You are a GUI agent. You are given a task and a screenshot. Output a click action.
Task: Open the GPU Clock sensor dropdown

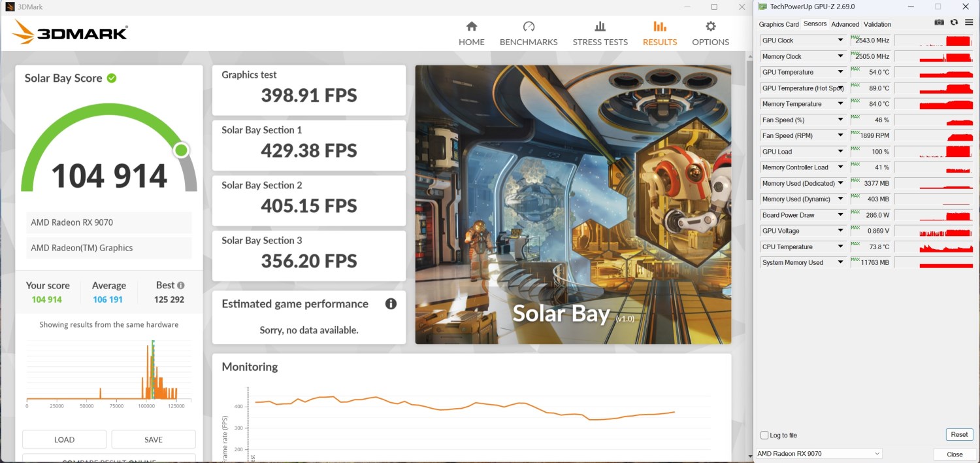coord(841,41)
